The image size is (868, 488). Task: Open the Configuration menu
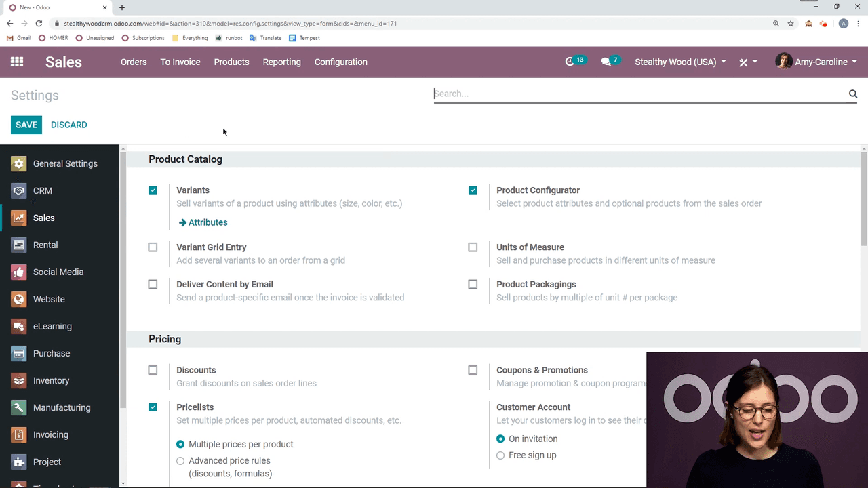340,62
